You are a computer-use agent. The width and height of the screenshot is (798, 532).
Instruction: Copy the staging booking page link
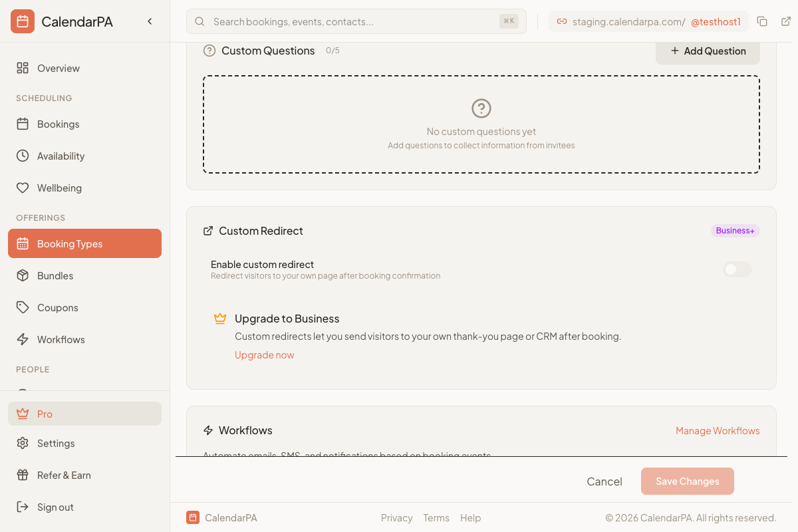point(762,21)
